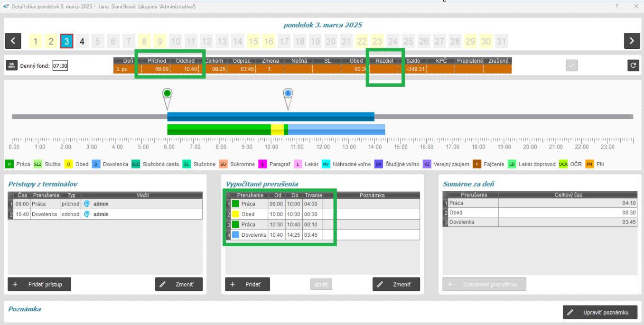Select day 4 in the calendar strip
The image size is (644, 325).
pos(82,41)
